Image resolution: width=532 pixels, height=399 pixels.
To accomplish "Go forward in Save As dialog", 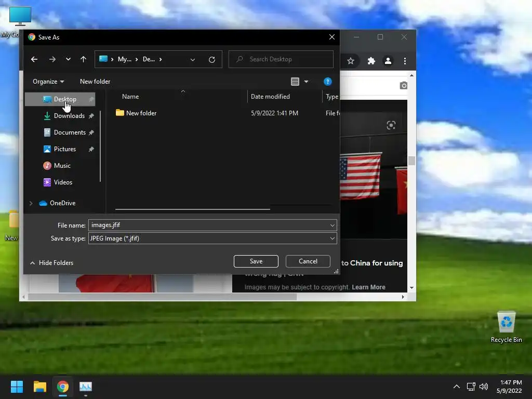I will (x=52, y=59).
